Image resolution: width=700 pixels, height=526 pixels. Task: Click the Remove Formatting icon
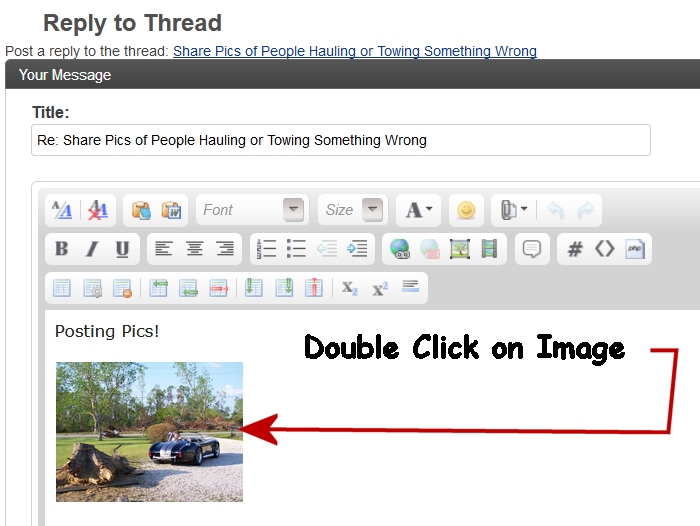[x=97, y=210]
